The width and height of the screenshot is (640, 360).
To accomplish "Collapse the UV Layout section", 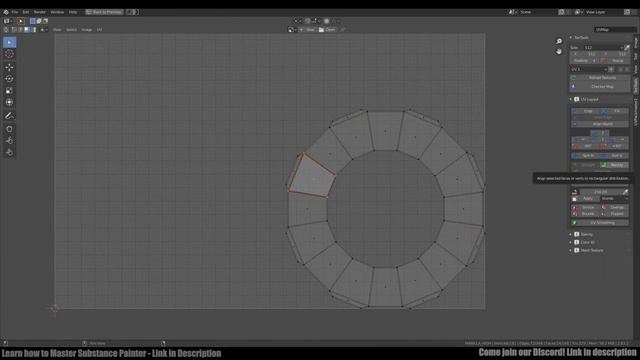I will (x=571, y=100).
